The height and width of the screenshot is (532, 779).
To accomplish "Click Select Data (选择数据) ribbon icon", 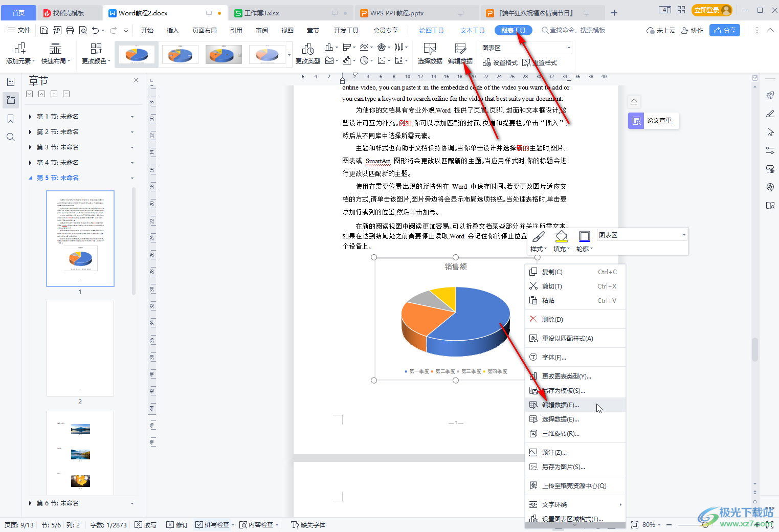I will click(x=430, y=54).
